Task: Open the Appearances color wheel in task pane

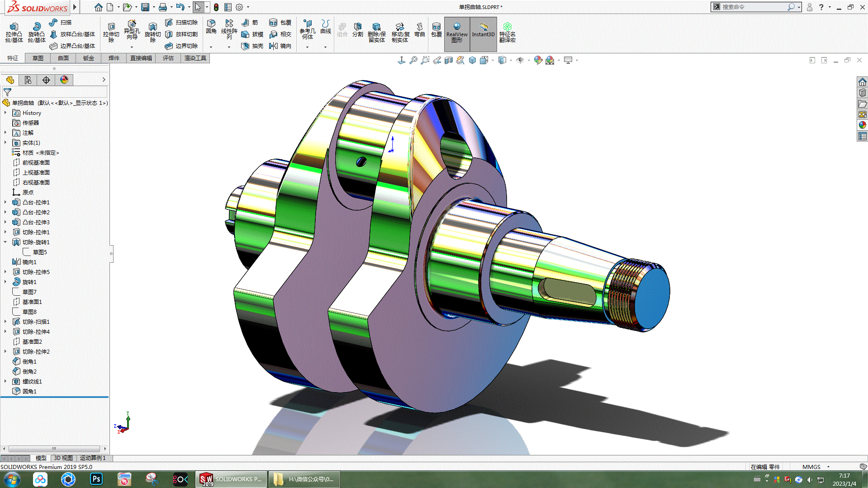Action: (862, 125)
